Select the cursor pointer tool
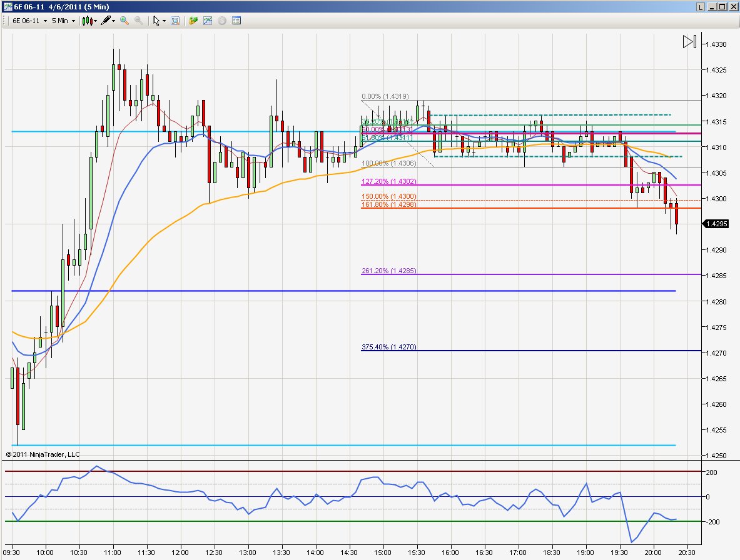The image size is (740, 560). click(156, 21)
